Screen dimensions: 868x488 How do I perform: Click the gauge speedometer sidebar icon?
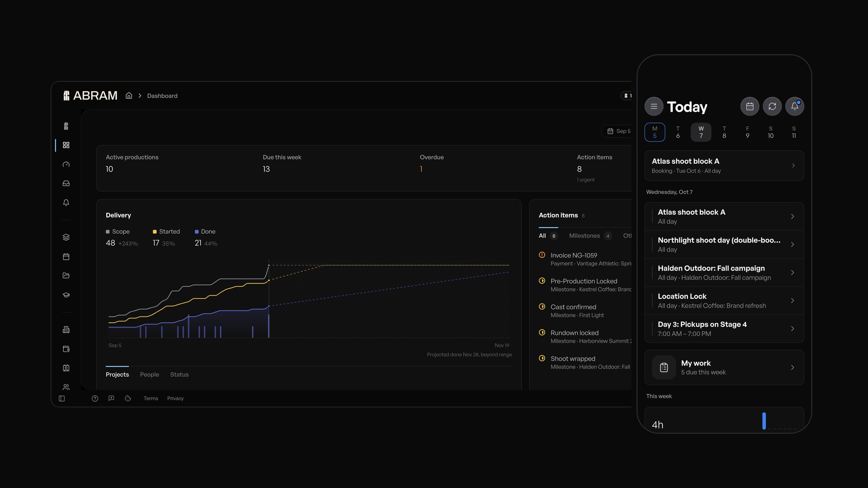pyautogui.click(x=66, y=164)
